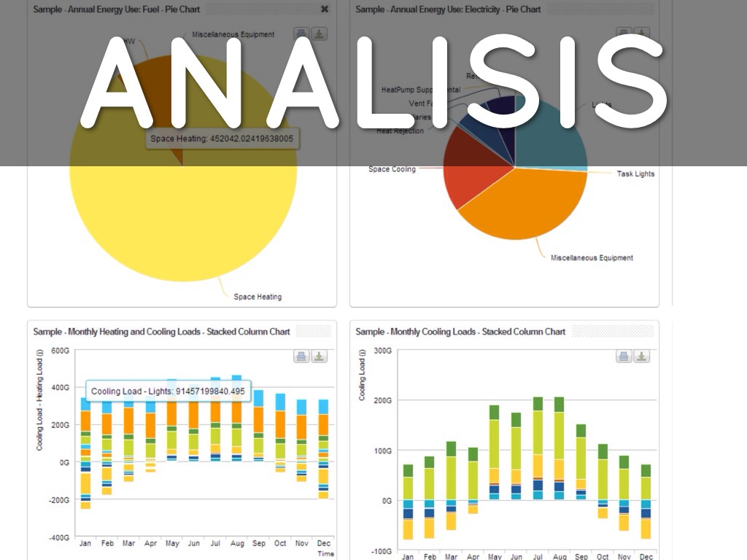Screen dimensions: 747x560
Task: Click the Task Lights label in Electricity chart
Action: [x=635, y=174]
